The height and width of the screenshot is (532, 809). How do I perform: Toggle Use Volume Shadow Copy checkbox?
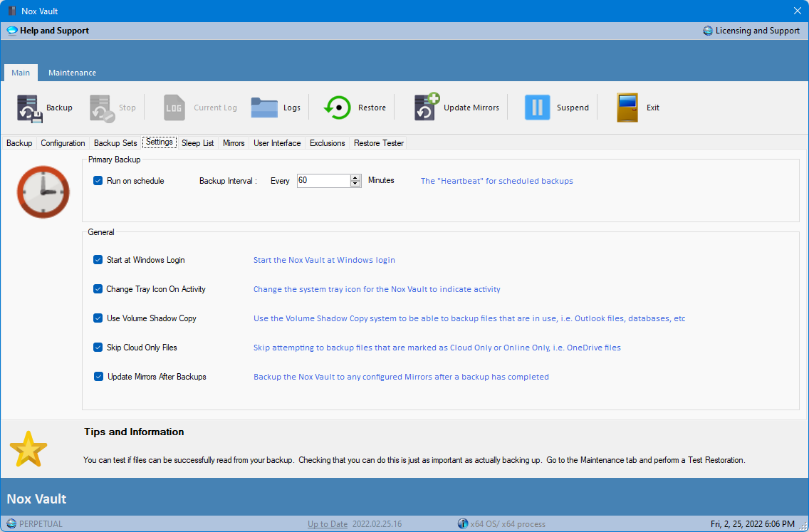[98, 318]
